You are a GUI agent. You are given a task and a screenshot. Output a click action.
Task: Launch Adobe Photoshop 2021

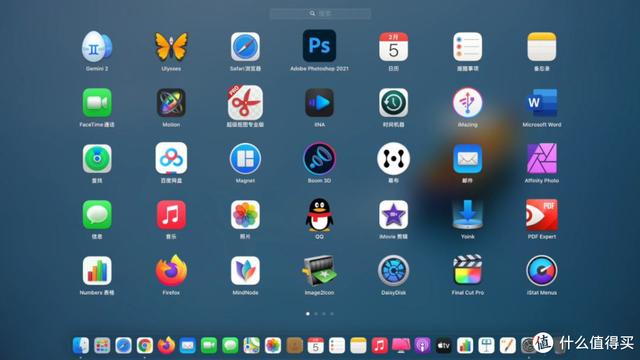click(319, 46)
